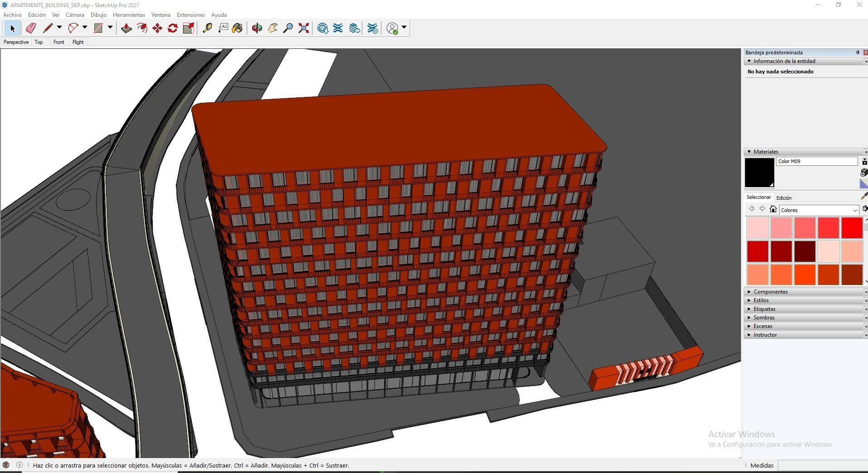Screen dimensions: 868x473
Task: Open the Arc tool dropdown arrow
Action: coord(85,28)
